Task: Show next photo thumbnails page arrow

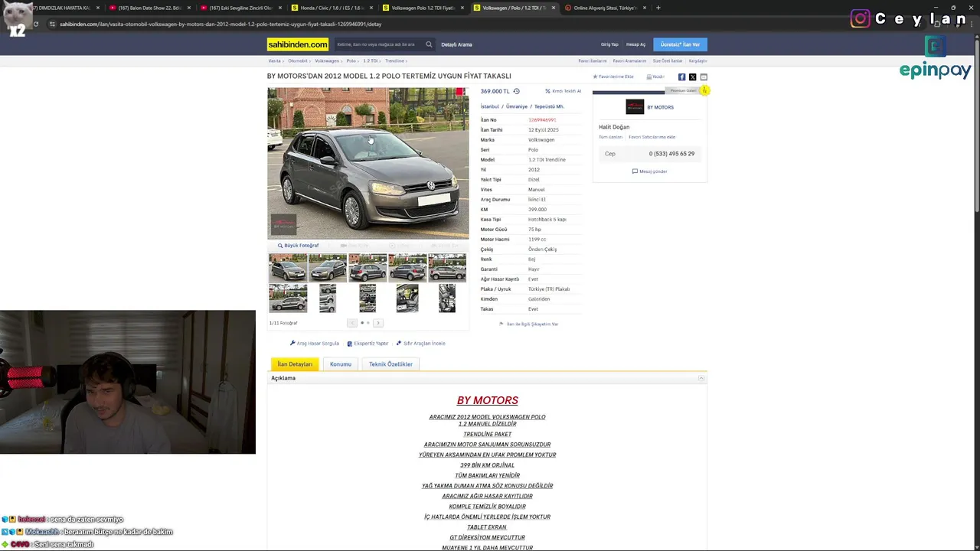Action: click(x=377, y=323)
